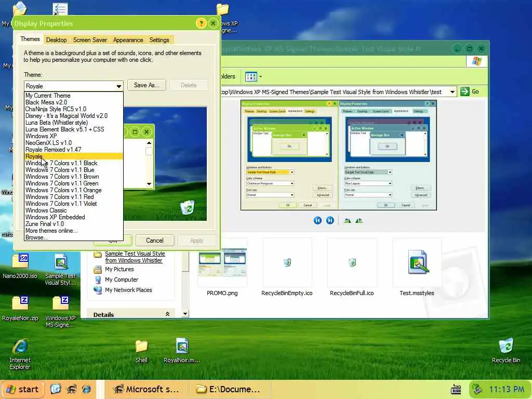Rotate the preview image clockwise
Image resolution: width=532 pixels, height=399 pixels.
point(347,220)
